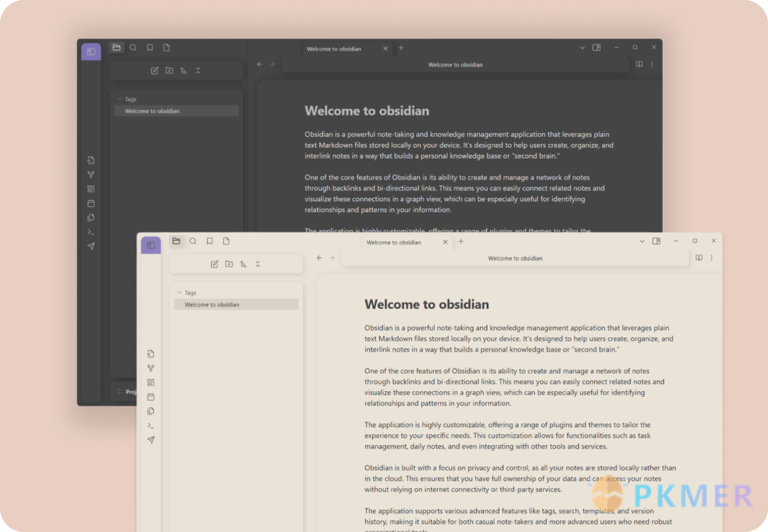The height and width of the screenshot is (532, 768).
Task: Change sort order in dark window
Action: (184, 70)
